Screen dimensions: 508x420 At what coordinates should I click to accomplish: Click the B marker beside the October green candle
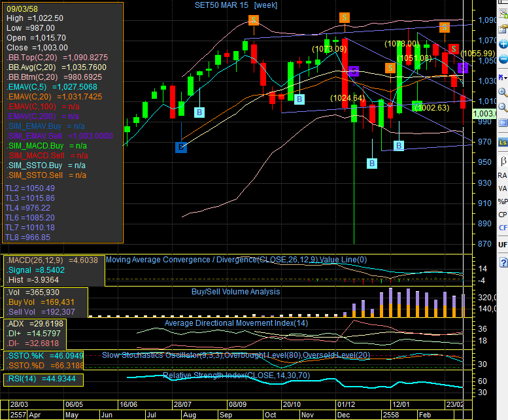[299, 99]
